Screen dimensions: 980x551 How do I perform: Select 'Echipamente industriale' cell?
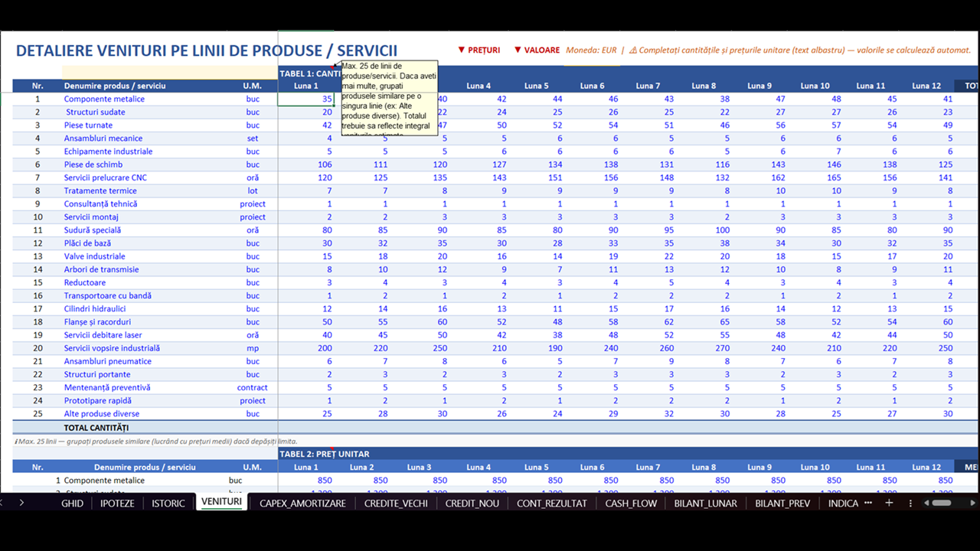[108, 152]
